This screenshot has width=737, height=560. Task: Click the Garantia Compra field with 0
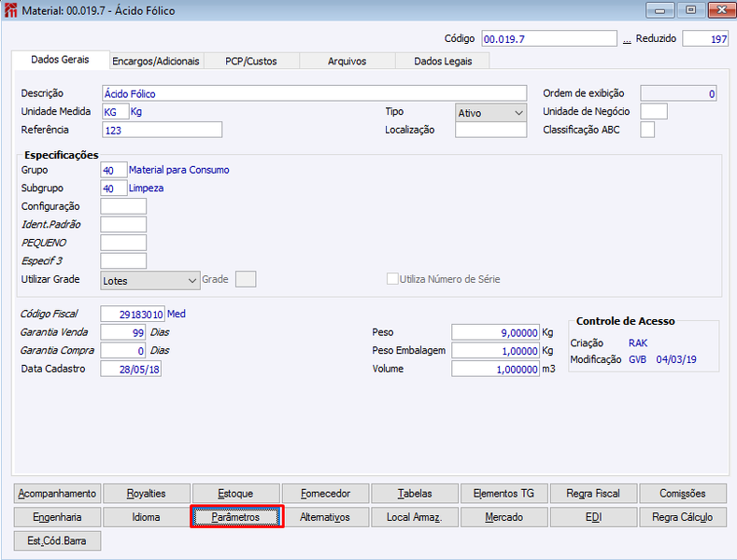tap(122, 351)
